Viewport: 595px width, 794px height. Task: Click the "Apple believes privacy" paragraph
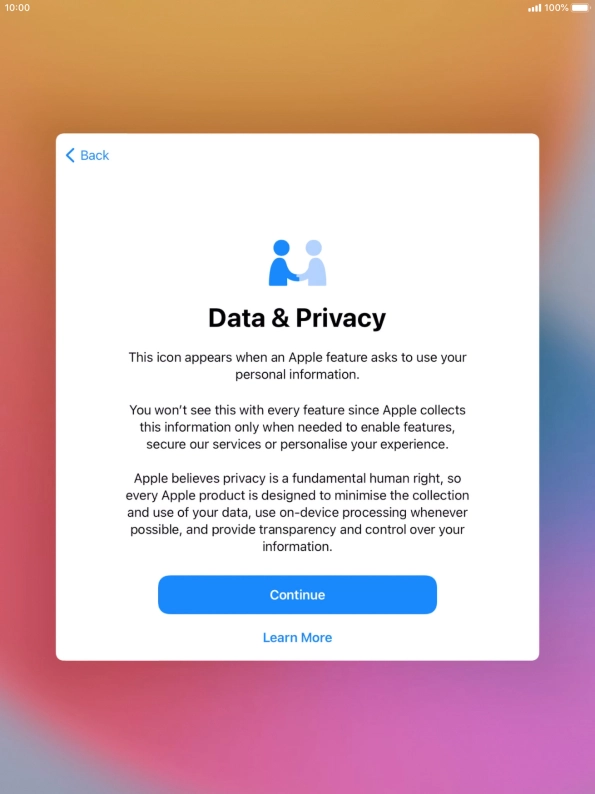point(297,512)
